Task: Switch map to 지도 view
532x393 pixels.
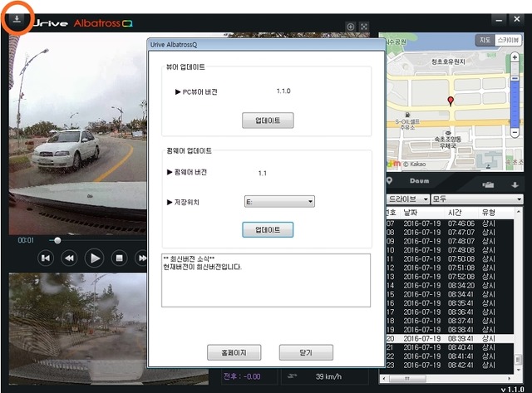Action: [x=485, y=41]
